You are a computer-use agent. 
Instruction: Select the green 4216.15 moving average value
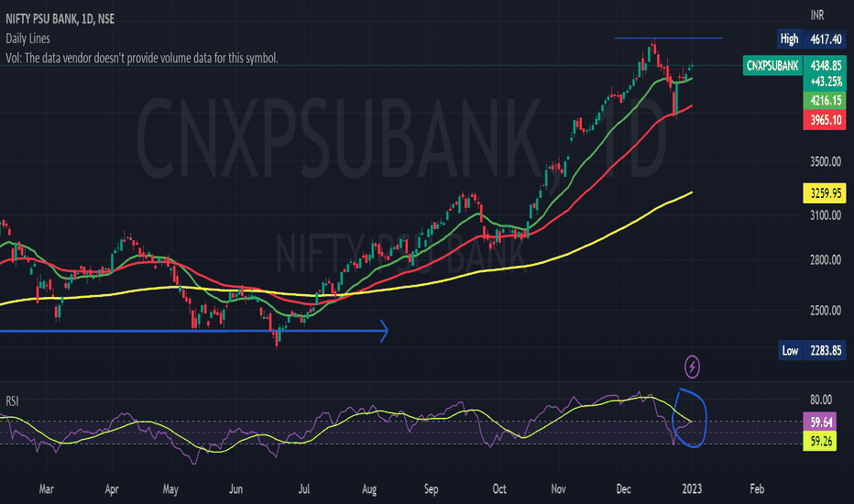pyautogui.click(x=825, y=100)
